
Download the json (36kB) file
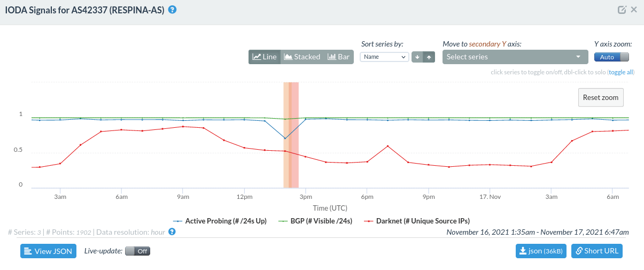pos(541,251)
